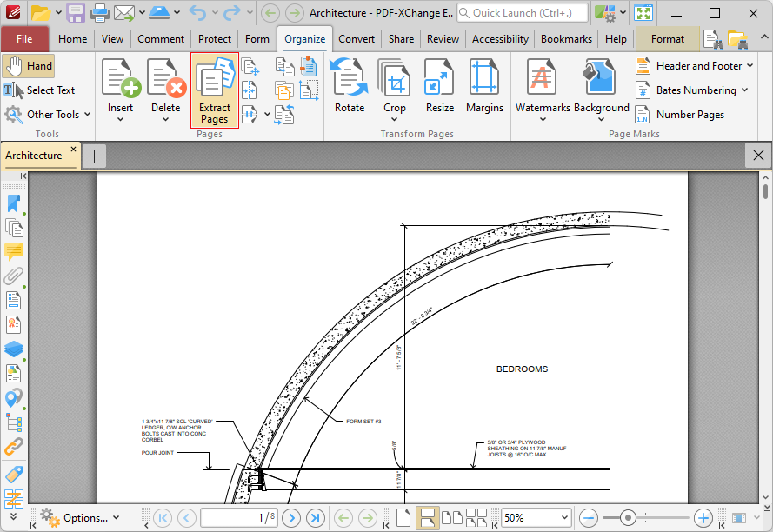Click the Move Pages icon with blue cross arrows

(x=250, y=66)
